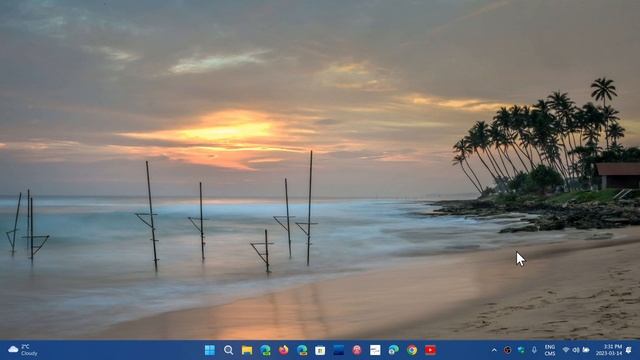The height and width of the screenshot is (360, 640).
Task: Open Microsoft Store in taskbar
Action: pos(320,350)
